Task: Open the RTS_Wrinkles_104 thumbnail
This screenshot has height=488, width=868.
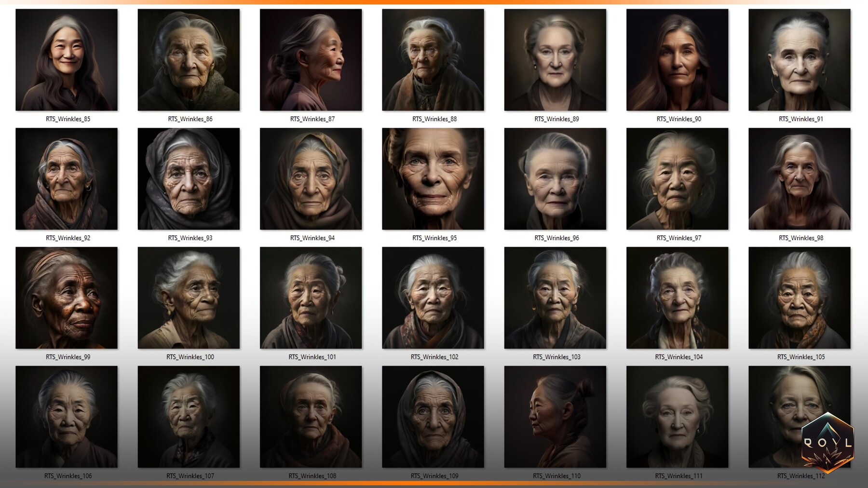Action: pos(677,298)
